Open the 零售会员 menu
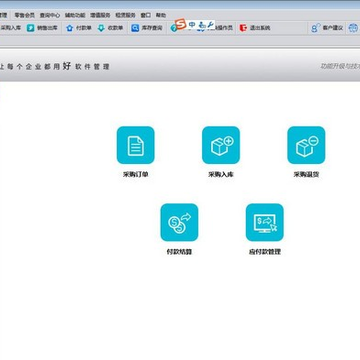Image resolution: width=360 pixels, height=360 pixels. click(25, 15)
